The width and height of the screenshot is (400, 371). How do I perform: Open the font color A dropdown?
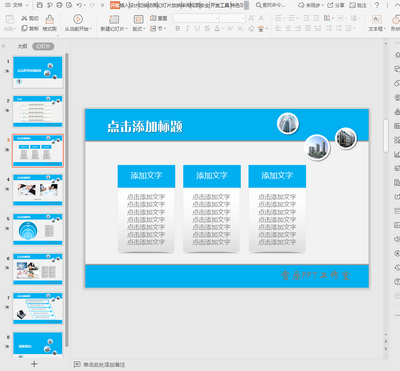[x=222, y=29]
